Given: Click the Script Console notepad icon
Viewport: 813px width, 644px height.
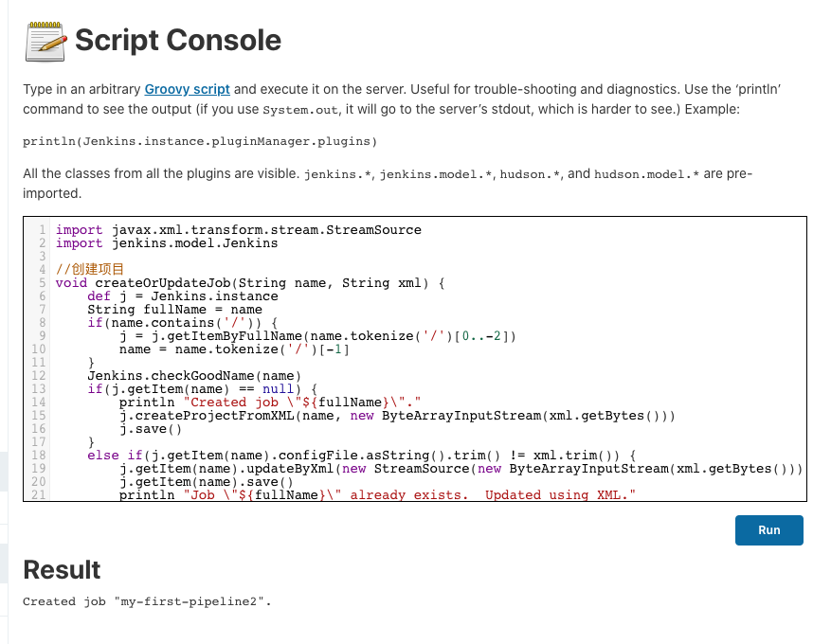Looking at the screenshot, I should click(45, 41).
